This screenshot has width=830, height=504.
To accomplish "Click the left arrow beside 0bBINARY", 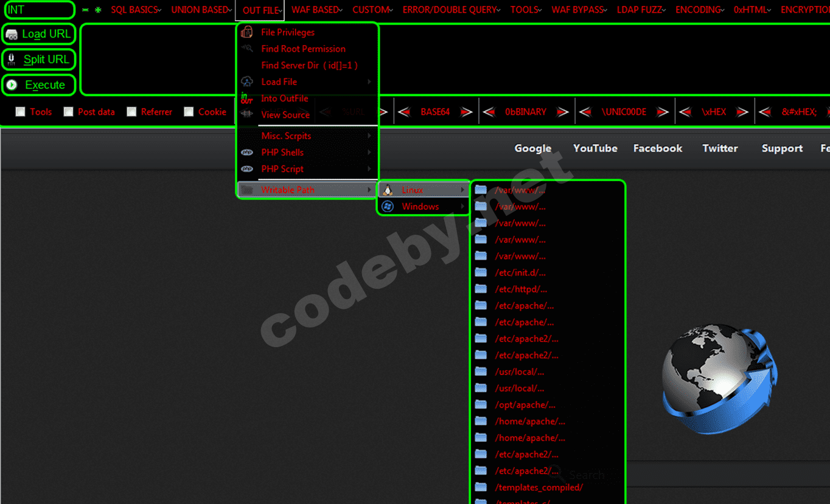I will click(490, 112).
